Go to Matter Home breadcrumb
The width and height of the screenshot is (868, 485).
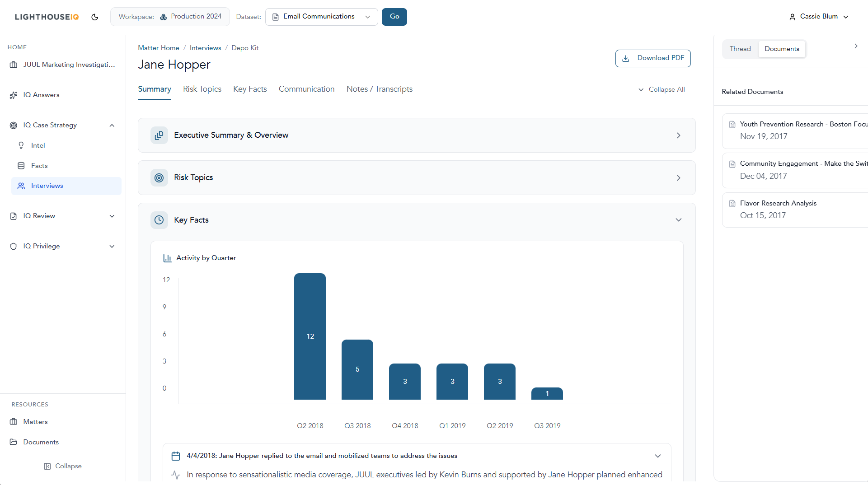tap(159, 48)
